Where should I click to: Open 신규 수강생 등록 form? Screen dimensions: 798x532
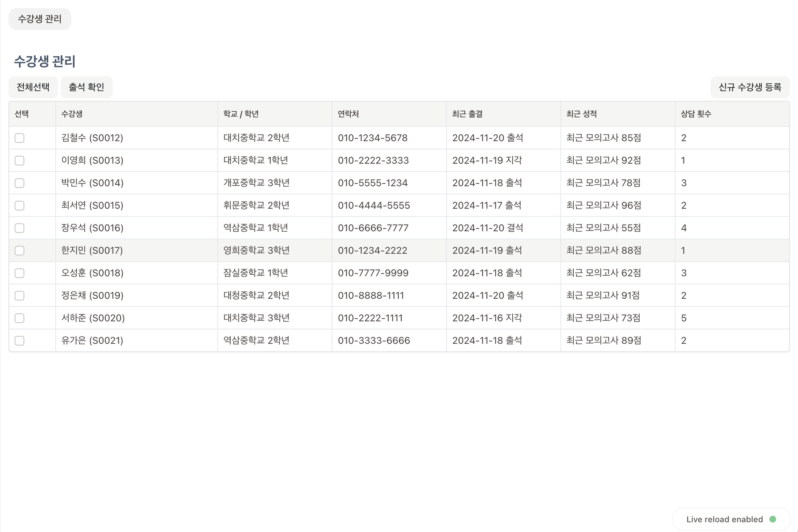[750, 87]
